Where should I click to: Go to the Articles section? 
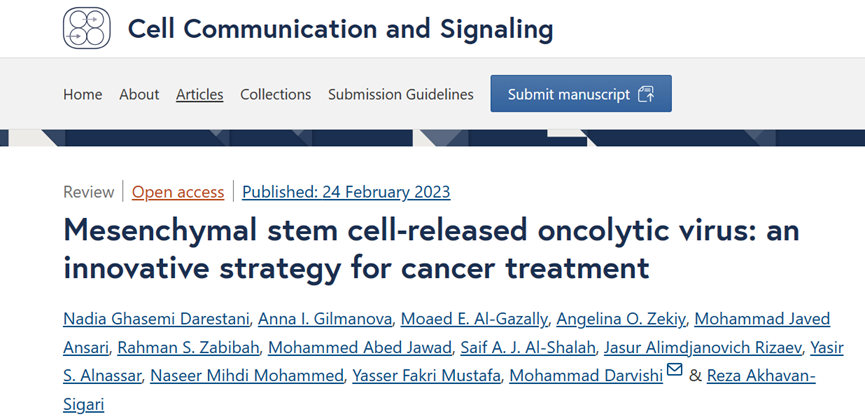pyautogui.click(x=199, y=94)
